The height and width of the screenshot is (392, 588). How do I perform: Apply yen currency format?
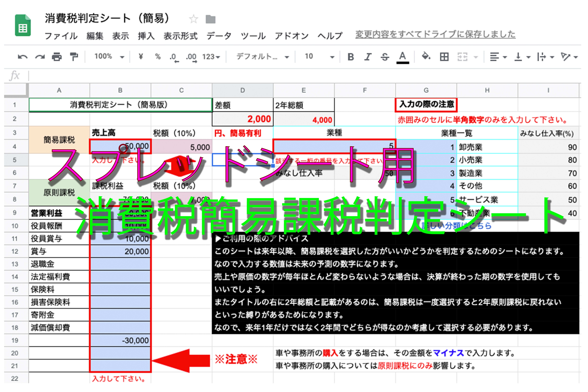(x=141, y=56)
